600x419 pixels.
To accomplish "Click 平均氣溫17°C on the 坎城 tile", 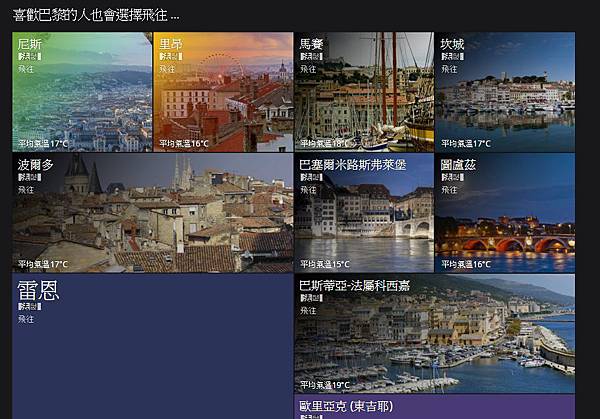I will point(466,144).
